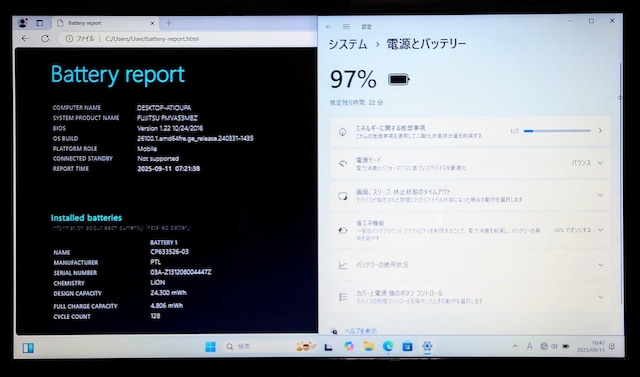Open a new tab in Edge

pyautogui.click(x=169, y=23)
